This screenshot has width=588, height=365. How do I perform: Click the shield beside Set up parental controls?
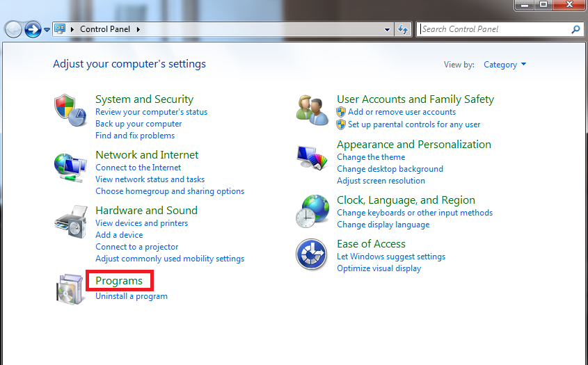point(341,124)
